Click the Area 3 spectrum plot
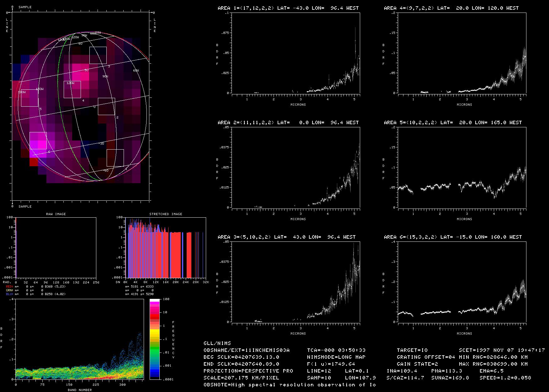Viewport: 549px width, 392px height. coord(296,282)
